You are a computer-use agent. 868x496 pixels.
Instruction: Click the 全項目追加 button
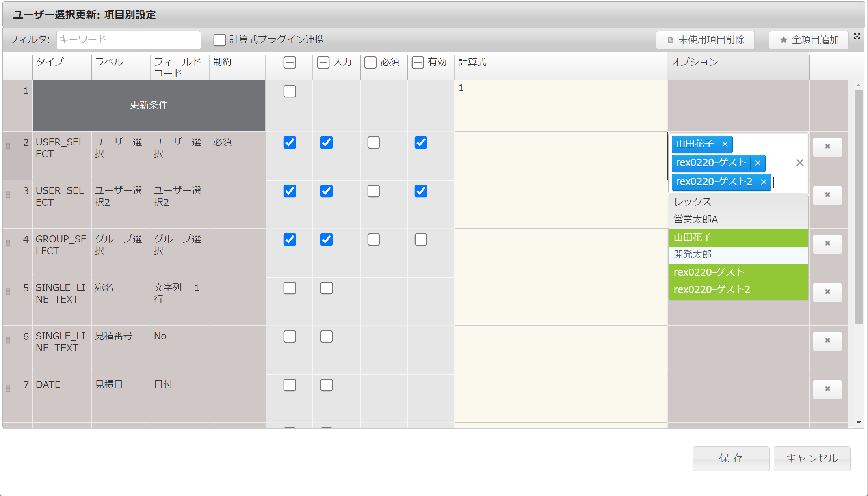809,40
